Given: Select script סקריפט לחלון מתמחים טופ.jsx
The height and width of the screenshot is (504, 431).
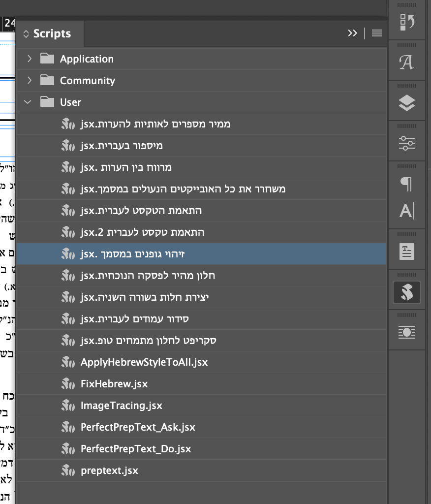Looking at the screenshot, I should [201, 341].
